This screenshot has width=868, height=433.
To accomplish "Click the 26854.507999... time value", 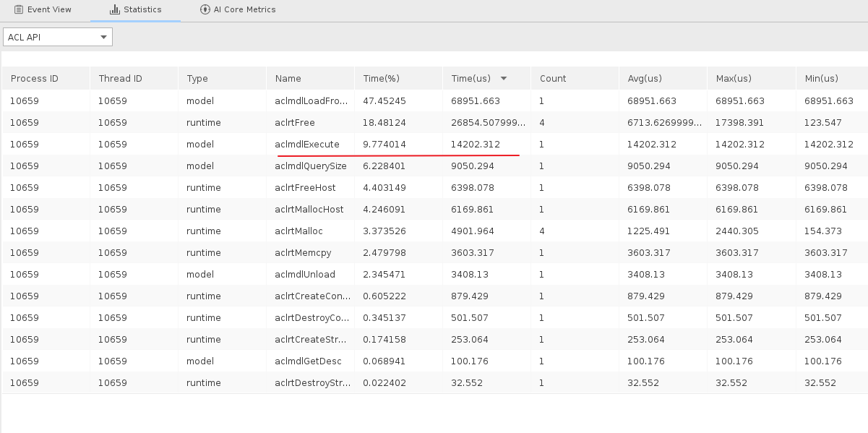I will (489, 123).
